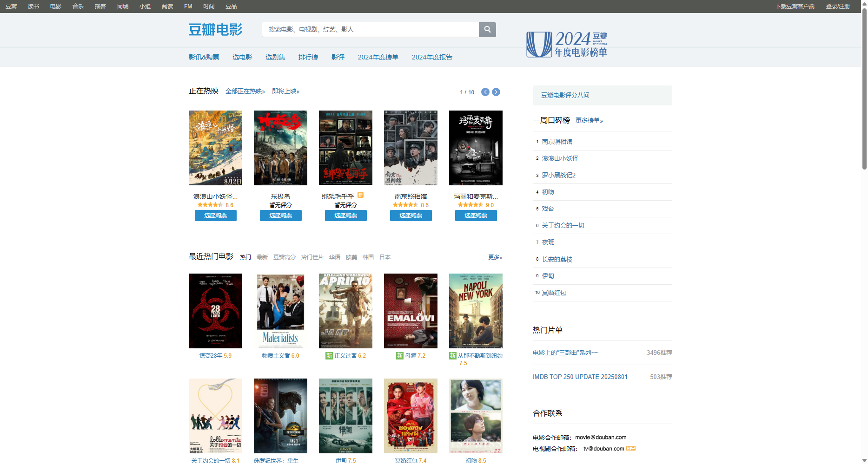
Task: Select the 豆瓣高分 filter tab
Action: coord(285,257)
